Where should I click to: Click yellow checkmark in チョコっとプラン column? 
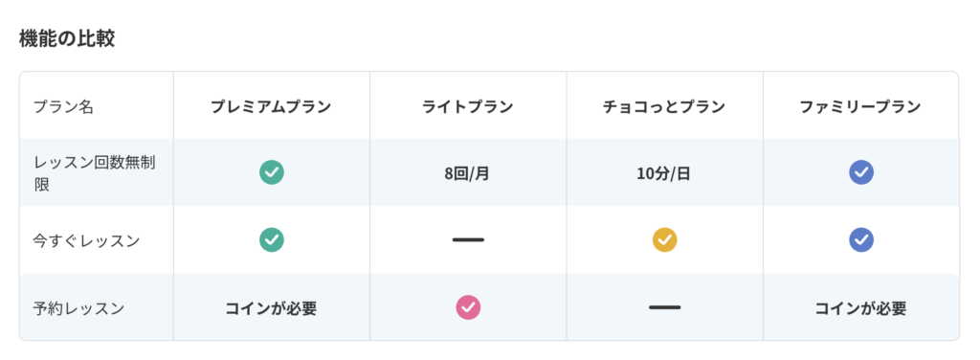[x=665, y=240]
